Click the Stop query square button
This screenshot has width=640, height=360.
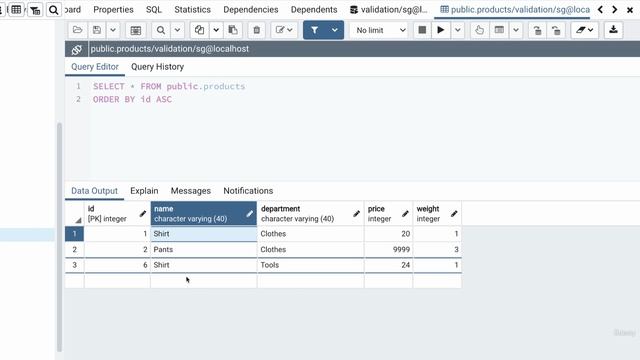coord(422,30)
